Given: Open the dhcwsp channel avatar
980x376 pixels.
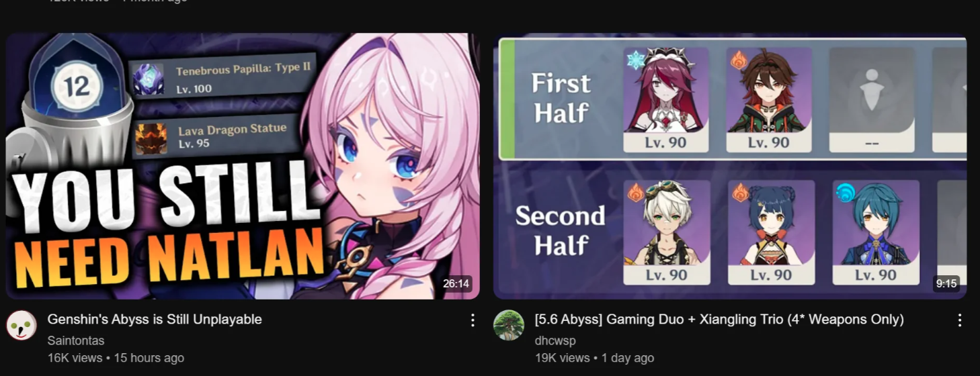Looking at the screenshot, I should tap(509, 325).
